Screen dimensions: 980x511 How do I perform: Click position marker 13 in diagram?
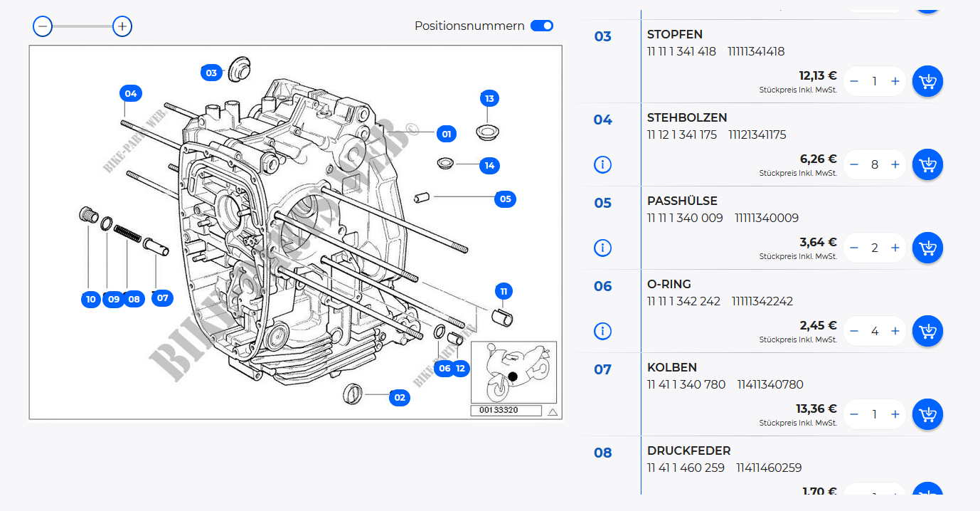pos(489,98)
